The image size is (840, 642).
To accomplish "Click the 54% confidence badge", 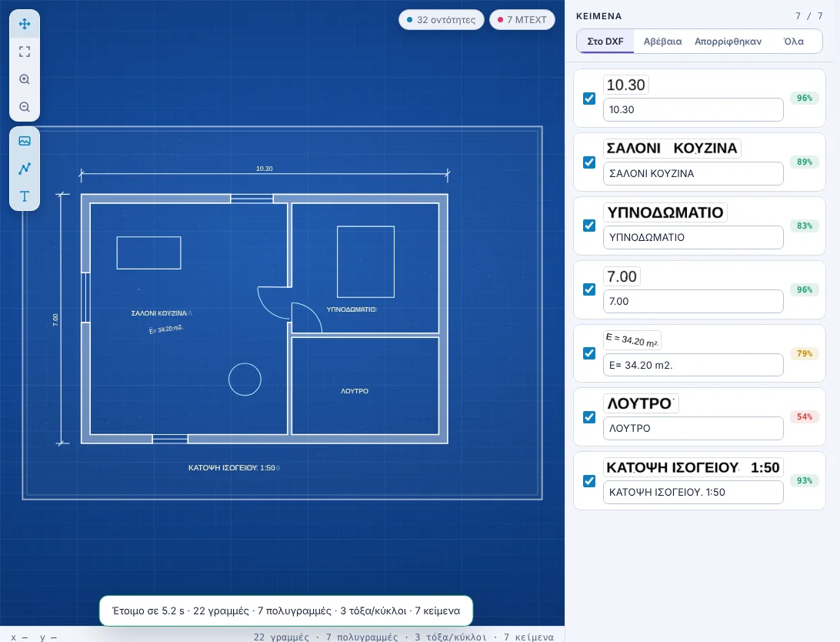I will click(804, 417).
